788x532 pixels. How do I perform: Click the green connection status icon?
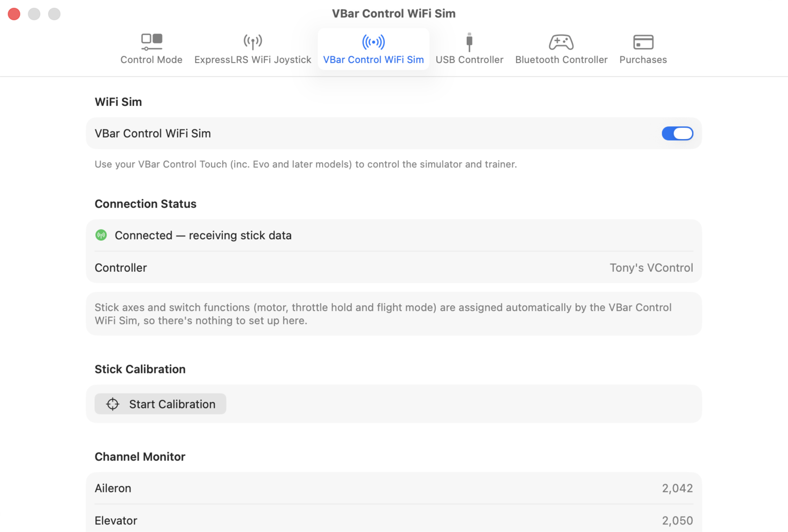click(101, 235)
